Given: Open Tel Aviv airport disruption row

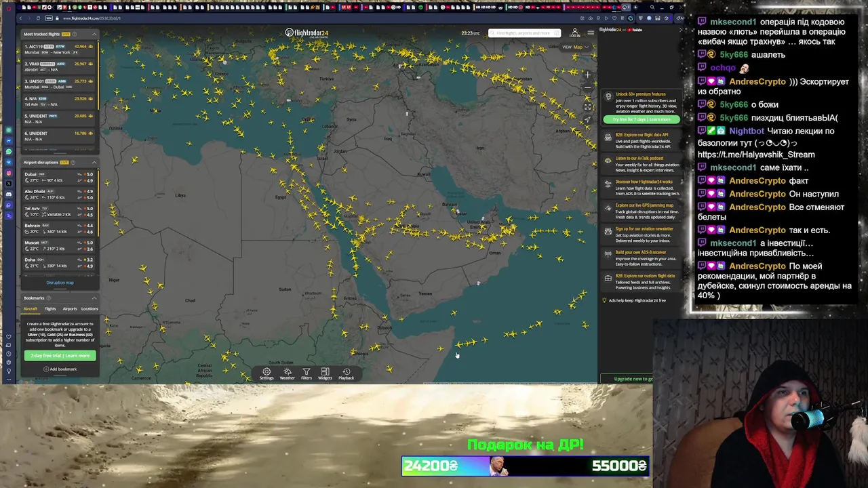Looking at the screenshot, I should point(60,211).
